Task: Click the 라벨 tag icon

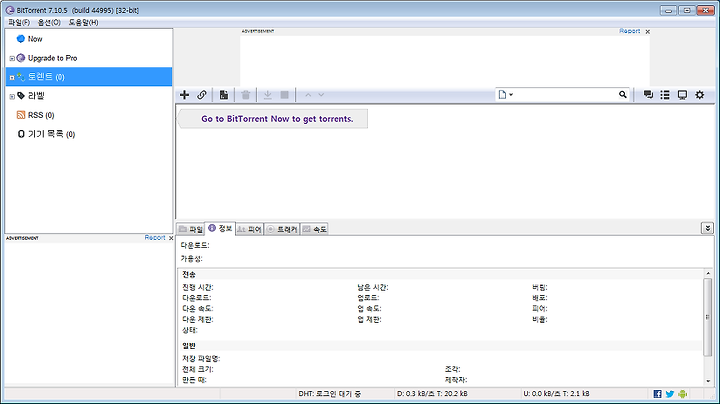Action: pos(21,95)
